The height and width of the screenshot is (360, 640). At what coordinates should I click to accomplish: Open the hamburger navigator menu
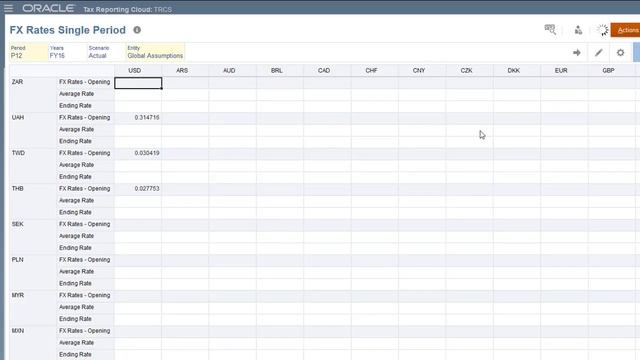point(8,8)
